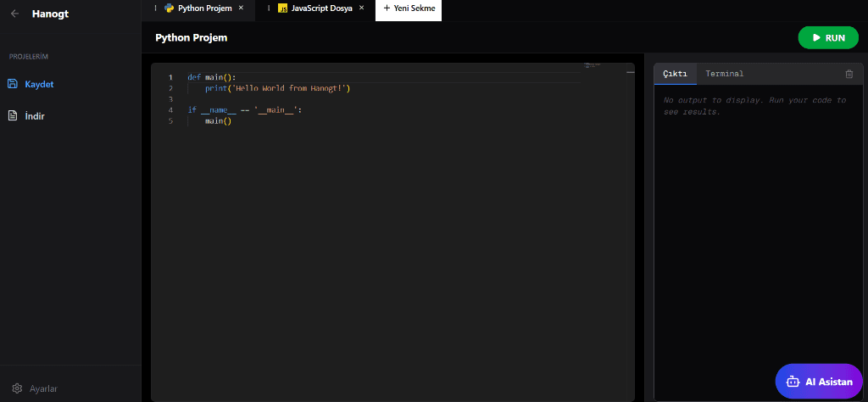Viewport: 868px width, 402px height.
Task: Open a new tab with Yeni Sekme
Action: (409, 8)
